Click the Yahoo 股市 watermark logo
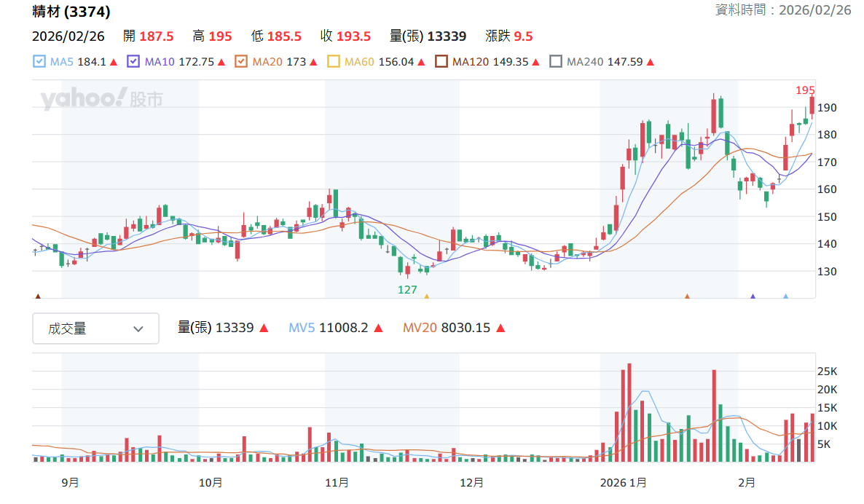 101,98
